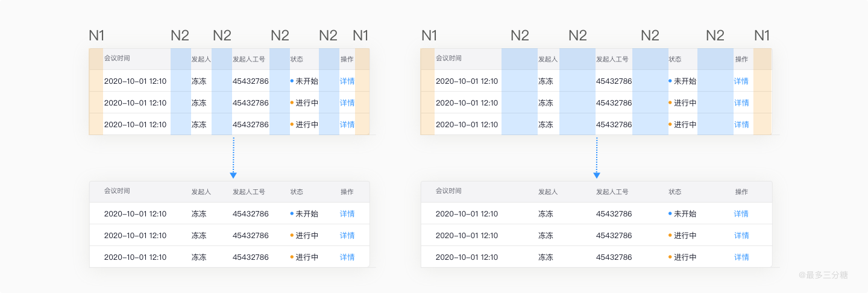Click 操作 column header in bottom-right table
The height and width of the screenshot is (293, 868).
741,192
